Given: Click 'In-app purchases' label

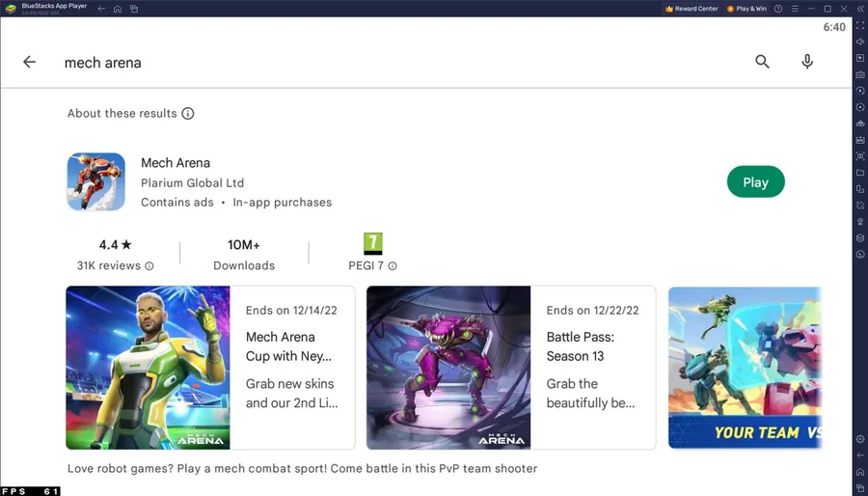Looking at the screenshot, I should click(283, 203).
